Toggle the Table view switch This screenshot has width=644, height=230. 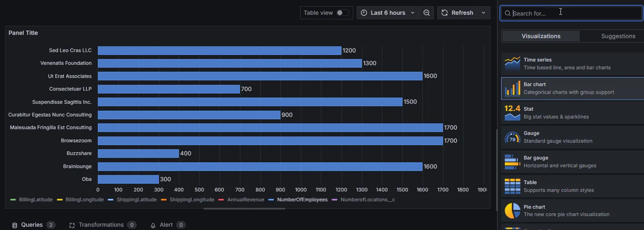click(x=343, y=13)
